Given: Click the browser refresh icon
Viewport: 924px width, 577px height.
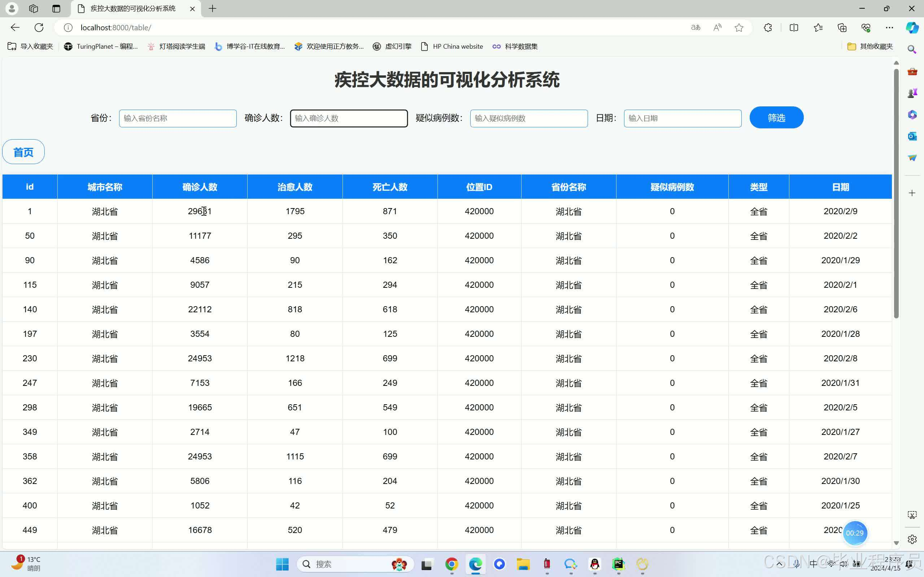Looking at the screenshot, I should click(x=39, y=27).
